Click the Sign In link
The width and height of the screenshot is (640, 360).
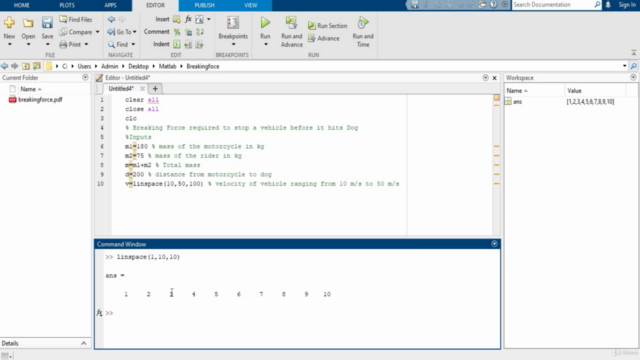click(x=627, y=4)
